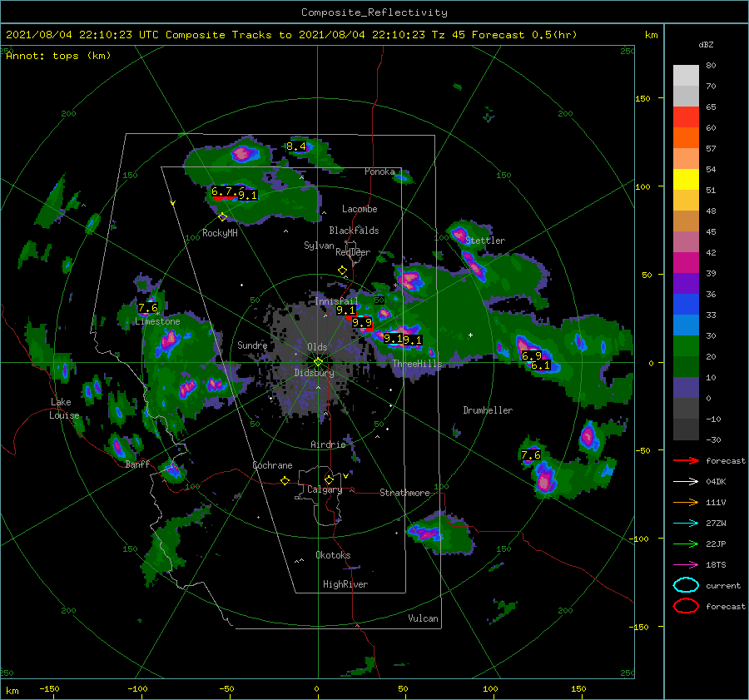The image size is (749, 700).
Task: Click the yellow diamond marker below Cochrane
Action: pyautogui.click(x=285, y=480)
